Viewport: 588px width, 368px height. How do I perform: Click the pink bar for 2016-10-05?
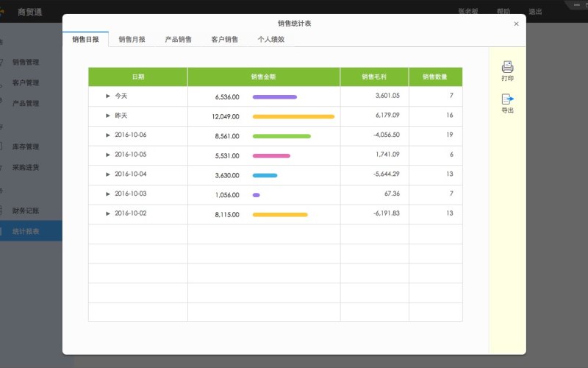(271, 156)
